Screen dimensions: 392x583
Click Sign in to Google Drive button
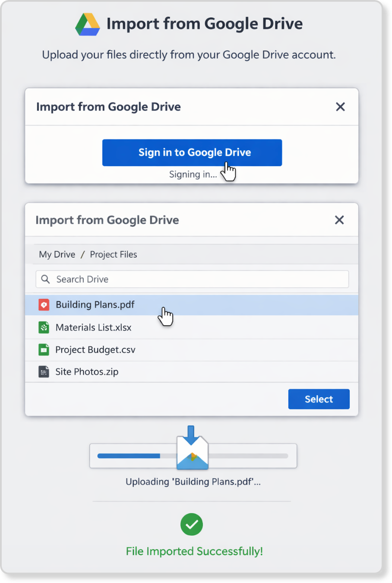(192, 152)
